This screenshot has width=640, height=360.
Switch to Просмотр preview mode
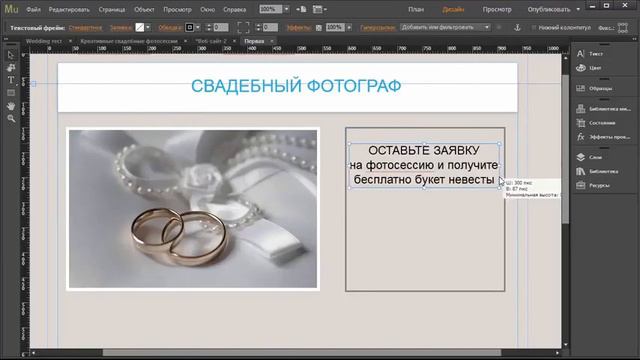pos(497,9)
